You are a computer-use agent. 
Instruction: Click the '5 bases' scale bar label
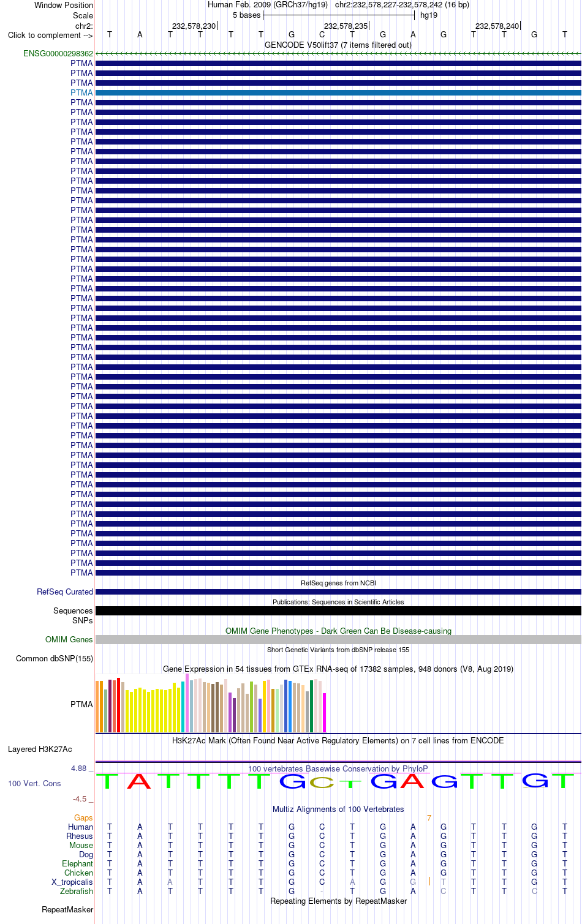(246, 15)
